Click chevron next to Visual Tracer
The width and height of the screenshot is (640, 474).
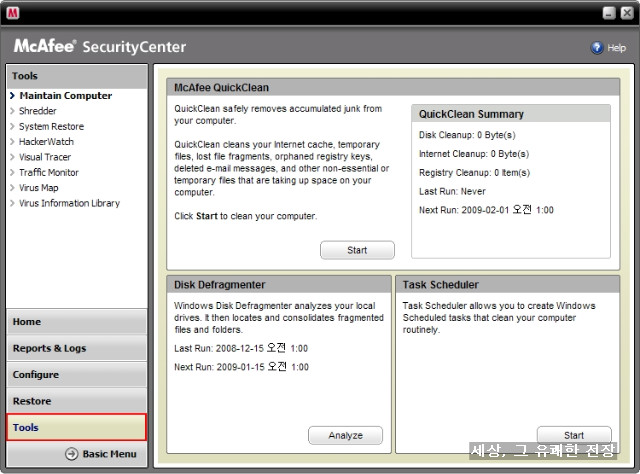pos(12,157)
